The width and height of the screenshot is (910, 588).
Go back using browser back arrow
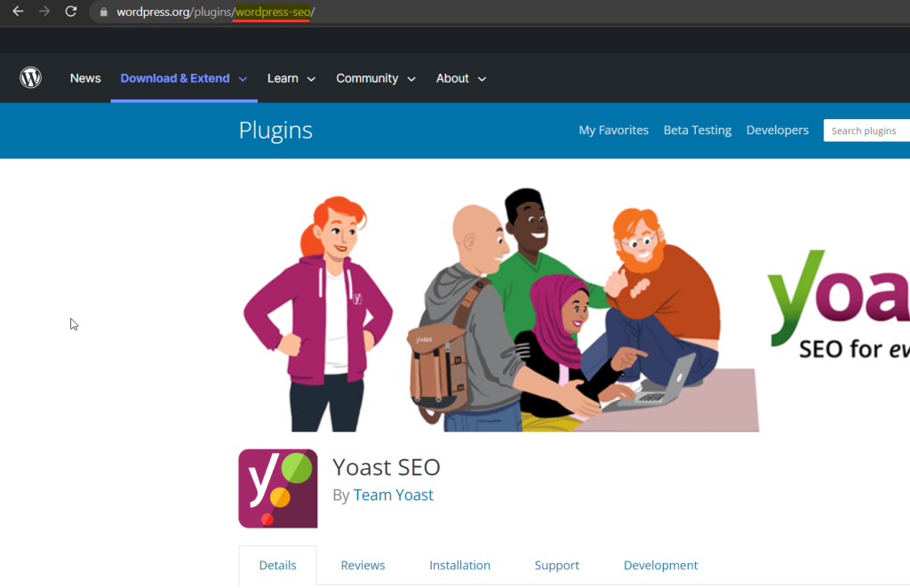tap(18, 11)
